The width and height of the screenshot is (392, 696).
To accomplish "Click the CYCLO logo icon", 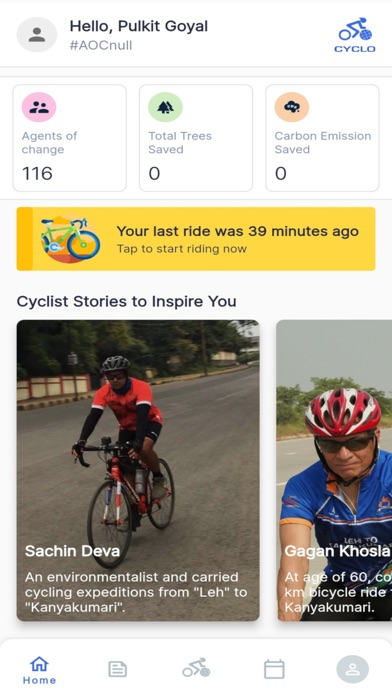I will click(355, 35).
